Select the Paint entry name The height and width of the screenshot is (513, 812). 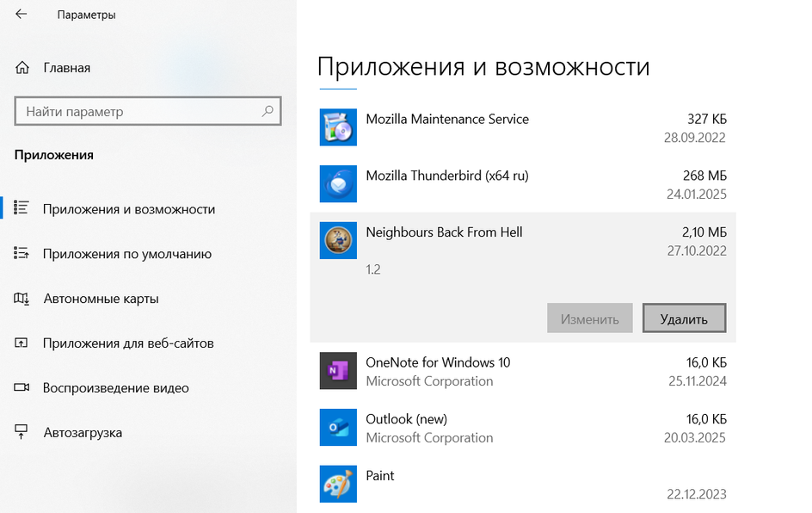380,475
